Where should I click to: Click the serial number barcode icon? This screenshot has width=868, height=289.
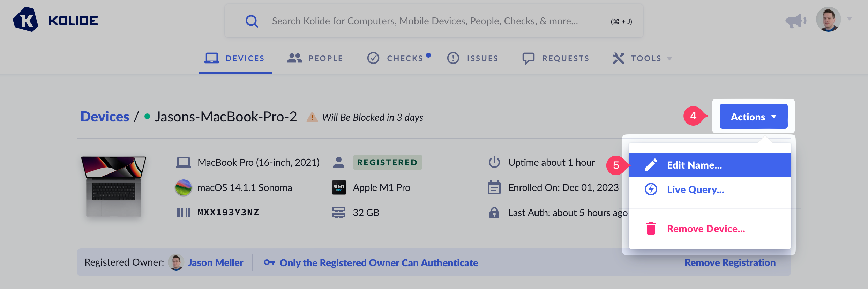coord(183,213)
